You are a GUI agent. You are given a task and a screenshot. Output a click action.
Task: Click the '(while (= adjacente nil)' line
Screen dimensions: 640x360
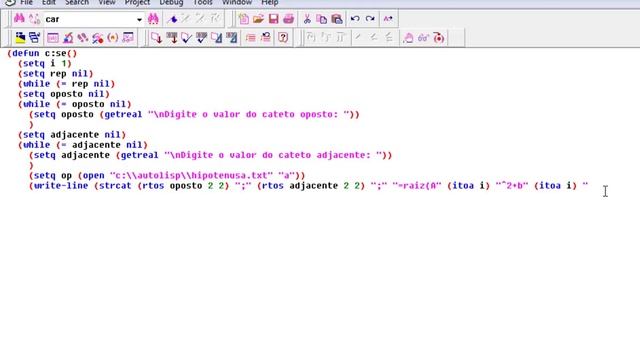click(x=83, y=145)
